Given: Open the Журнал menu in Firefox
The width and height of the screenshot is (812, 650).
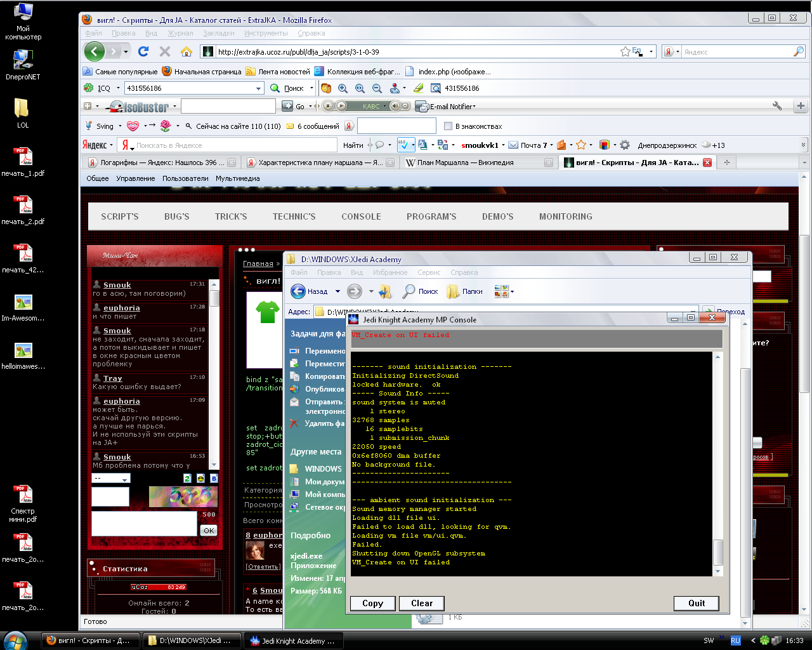Looking at the screenshot, I should [180, 33].
